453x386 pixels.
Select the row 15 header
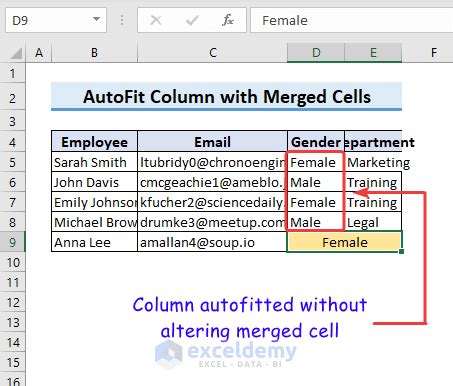coord(13,362)
